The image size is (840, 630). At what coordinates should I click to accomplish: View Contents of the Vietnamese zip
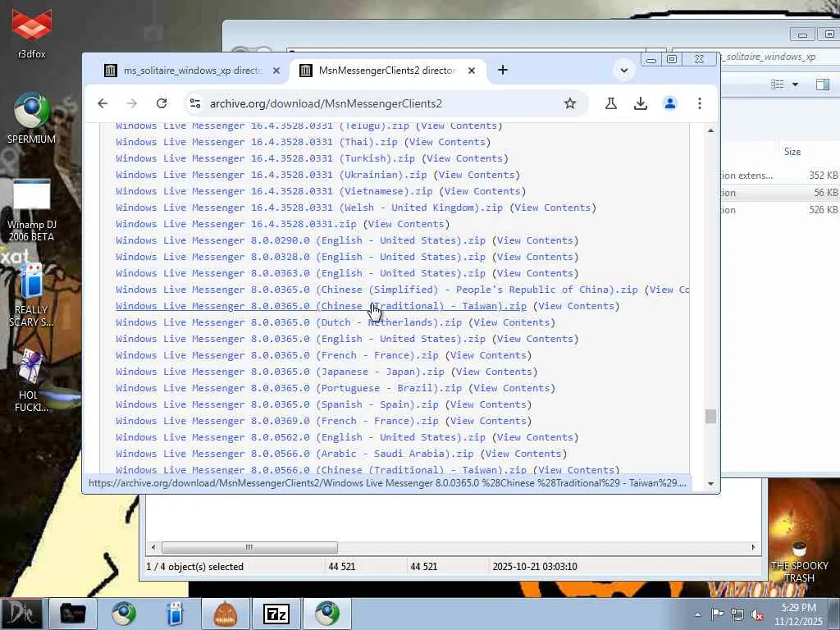(x=482, y=191)
